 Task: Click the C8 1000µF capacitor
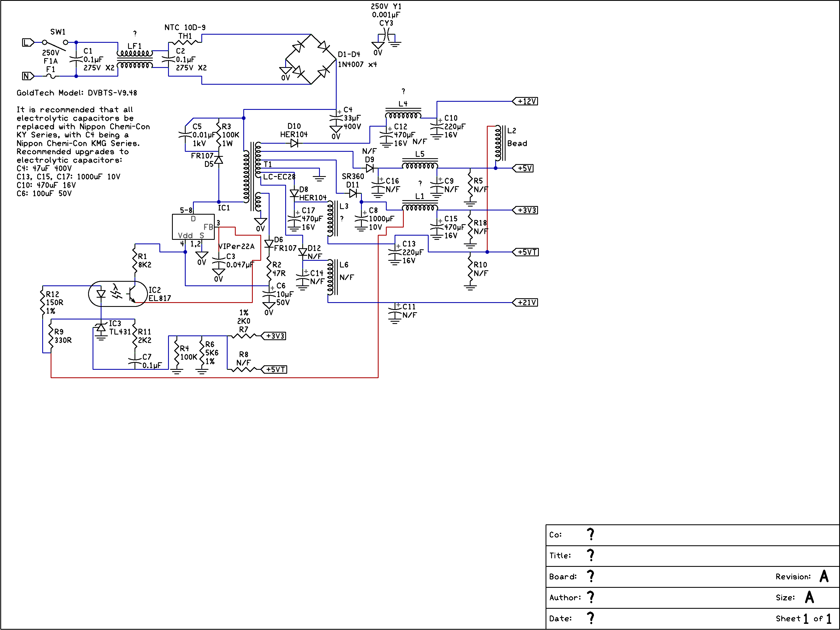coord(361,219)
